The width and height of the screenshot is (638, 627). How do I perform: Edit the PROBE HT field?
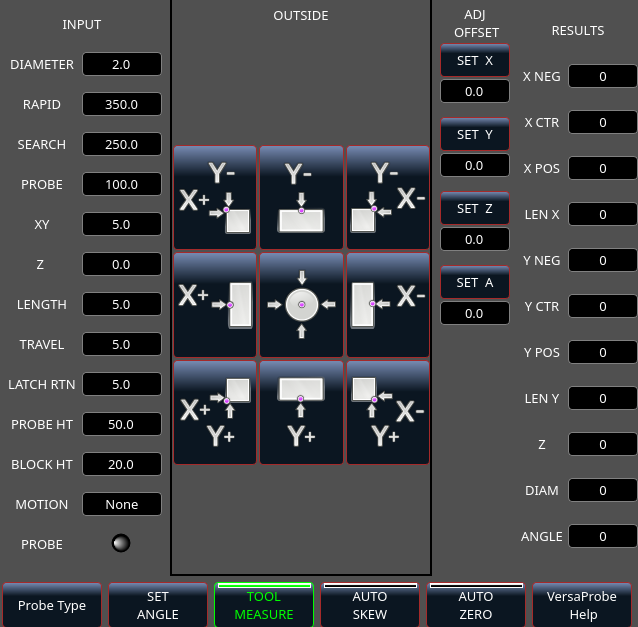(x=122, y=424)
